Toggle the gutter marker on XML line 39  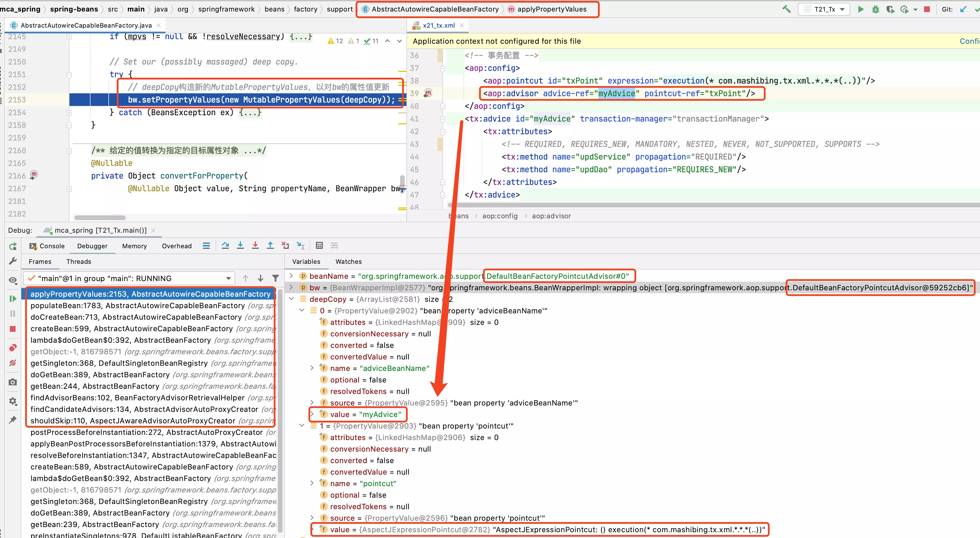coord(428,93)
